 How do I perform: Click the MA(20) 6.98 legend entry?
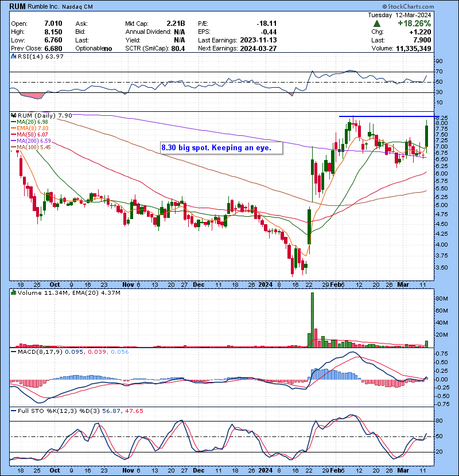(29, 122)
